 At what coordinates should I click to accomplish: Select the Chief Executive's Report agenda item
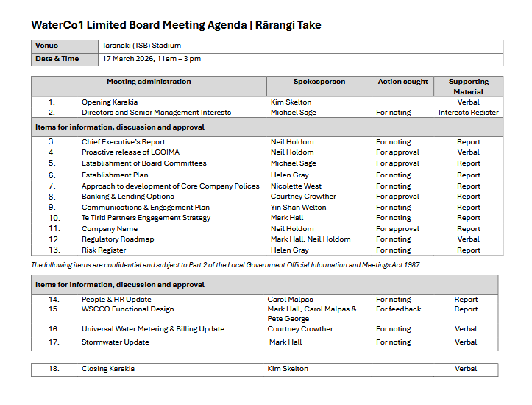[x=123, y=142]
